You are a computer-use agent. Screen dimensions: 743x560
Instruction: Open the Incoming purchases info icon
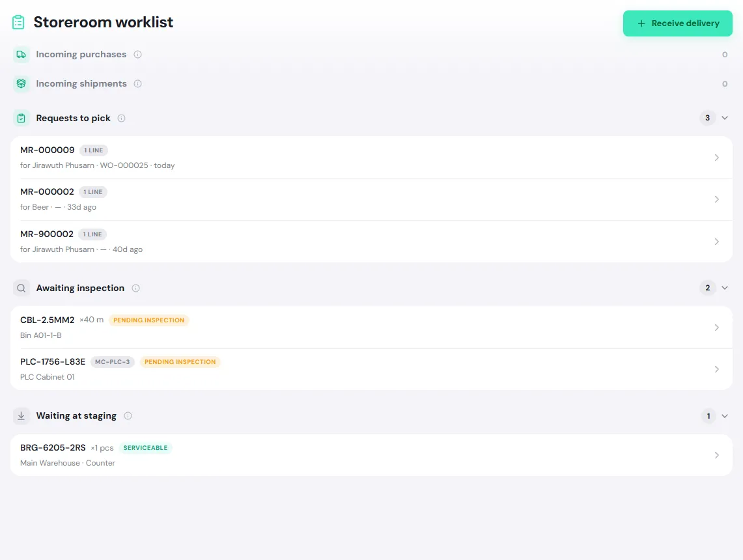[x=138, y=55]
